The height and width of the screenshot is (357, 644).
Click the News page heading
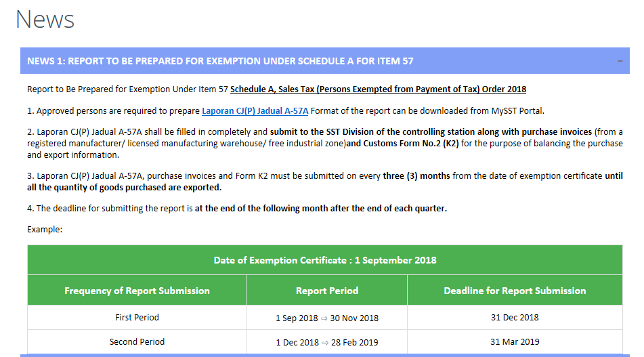point(45,19)
